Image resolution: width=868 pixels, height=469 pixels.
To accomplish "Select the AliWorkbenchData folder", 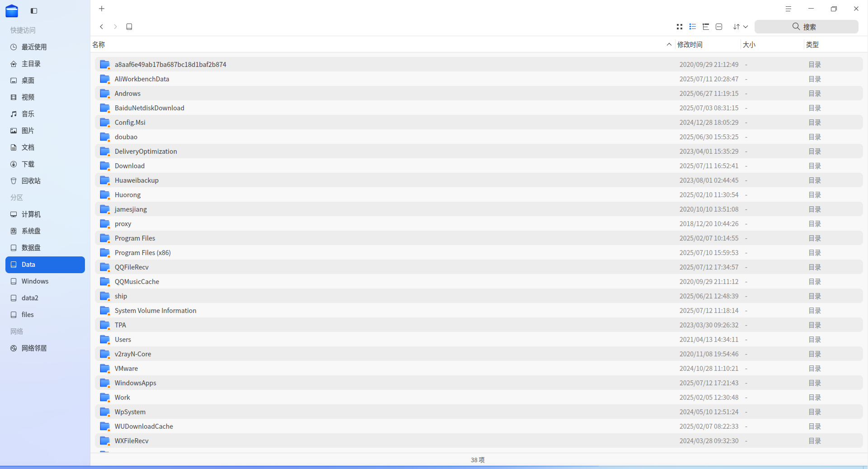I will click(x=479, y=79).
